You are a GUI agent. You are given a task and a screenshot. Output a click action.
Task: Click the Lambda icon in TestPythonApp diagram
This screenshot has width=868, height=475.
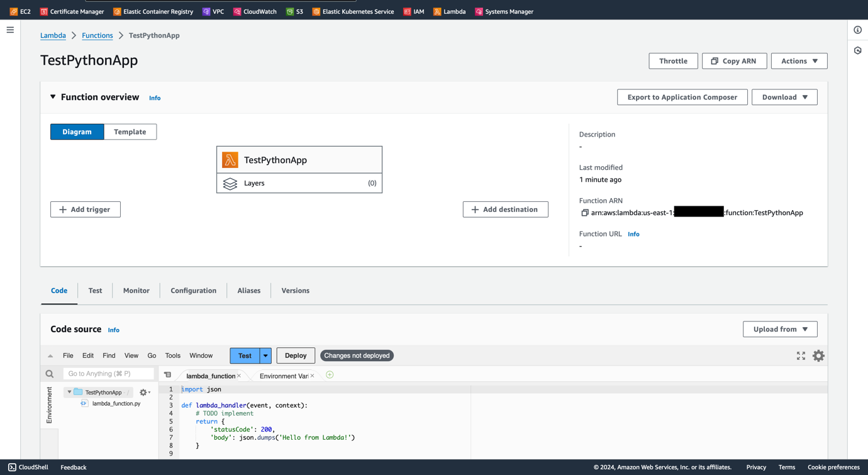tap(230, 160)
